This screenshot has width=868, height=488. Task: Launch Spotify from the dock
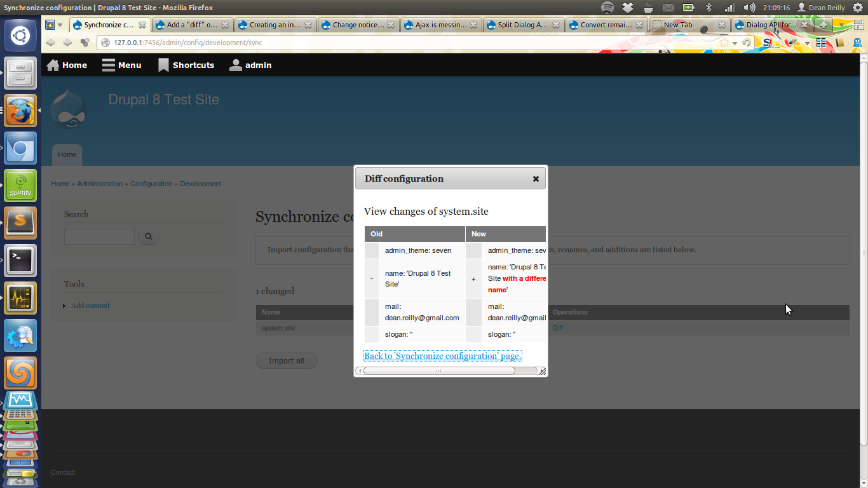(x=20, y=186)
